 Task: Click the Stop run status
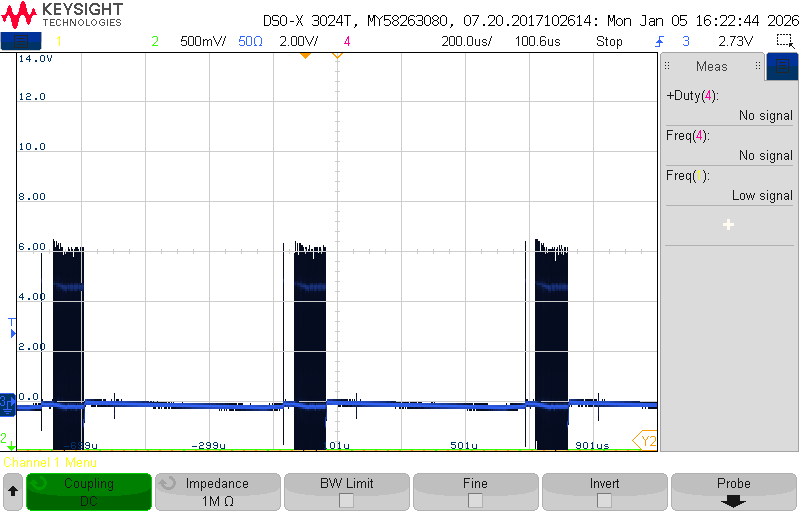609,41
